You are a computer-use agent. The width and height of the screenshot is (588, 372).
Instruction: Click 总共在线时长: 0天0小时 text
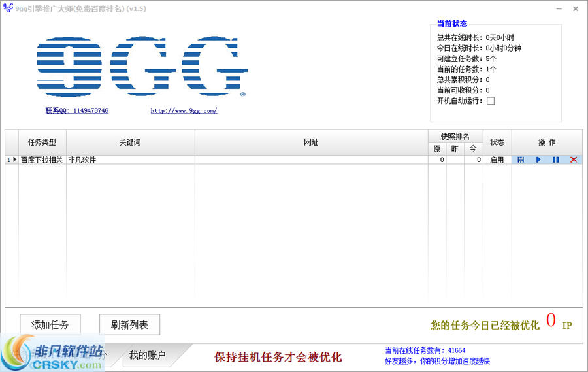(476, 37)
